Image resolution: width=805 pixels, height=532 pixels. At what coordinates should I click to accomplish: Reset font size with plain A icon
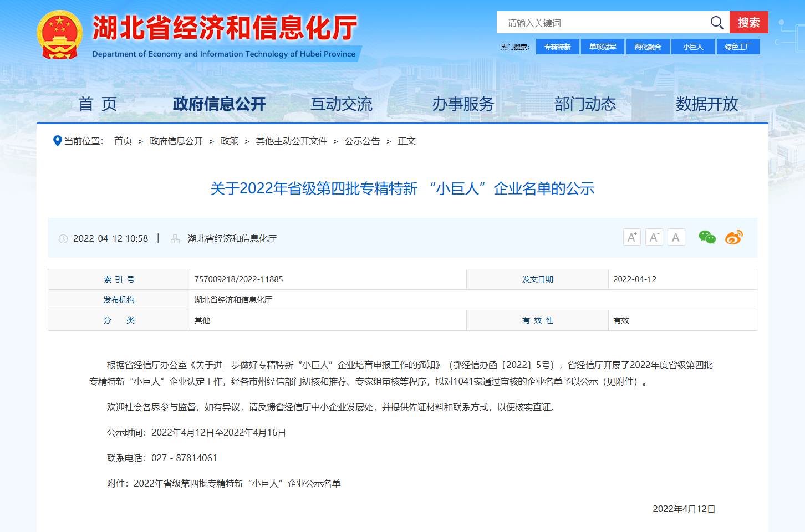pos(676,238)
